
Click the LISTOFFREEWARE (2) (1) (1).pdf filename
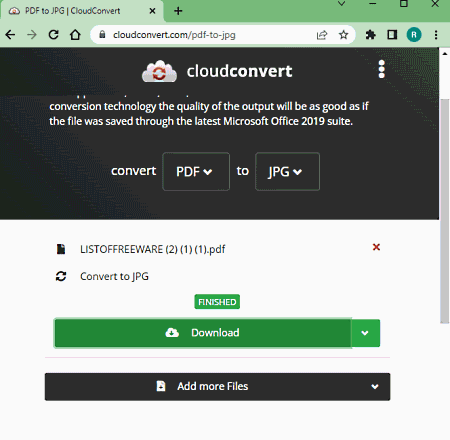(153, 249)
